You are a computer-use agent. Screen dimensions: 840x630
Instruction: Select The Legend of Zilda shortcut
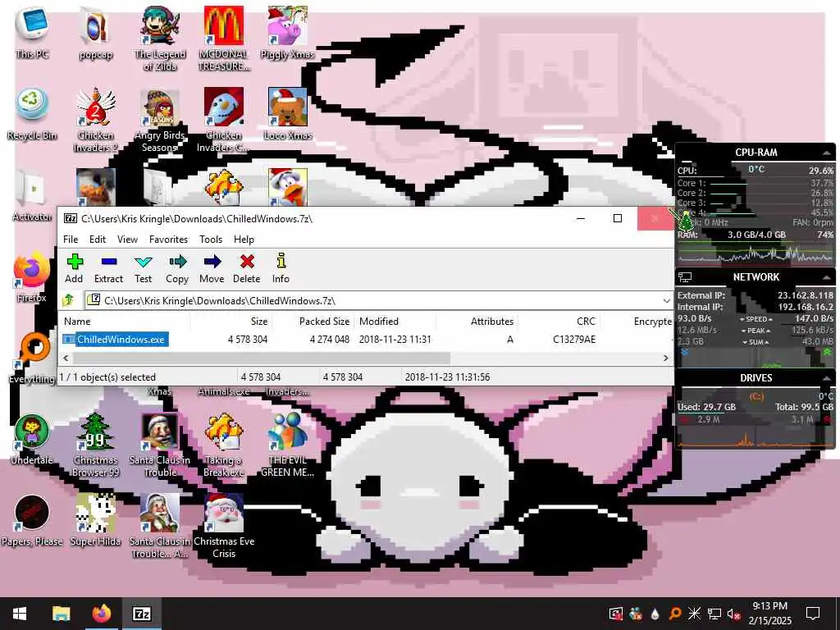(x=160, y=39)
